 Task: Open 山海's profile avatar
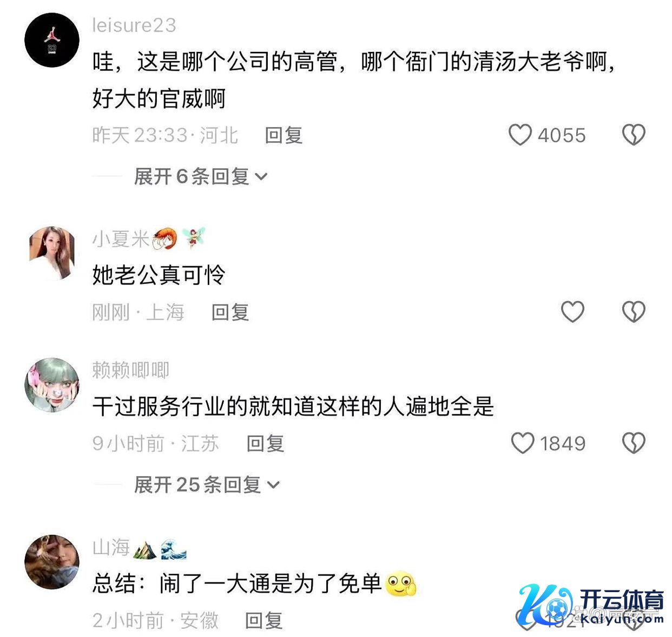[52, 562]
